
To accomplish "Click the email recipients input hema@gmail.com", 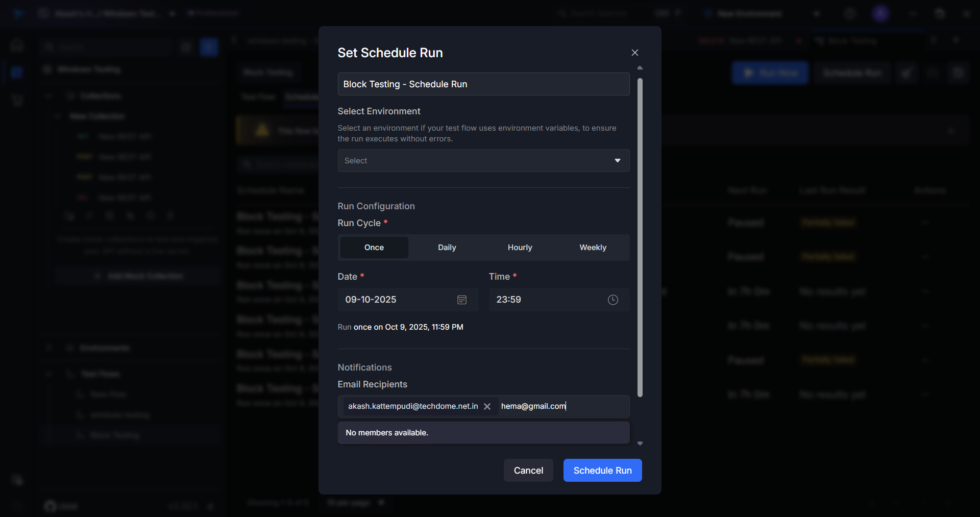I will (561, 406).
